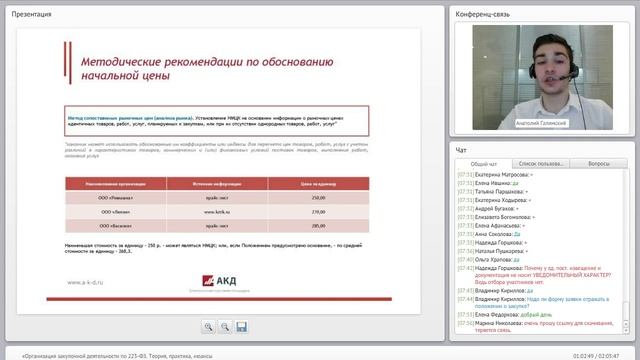Click the Чат panel header
The image size is (640, 360).
(461, 150)
